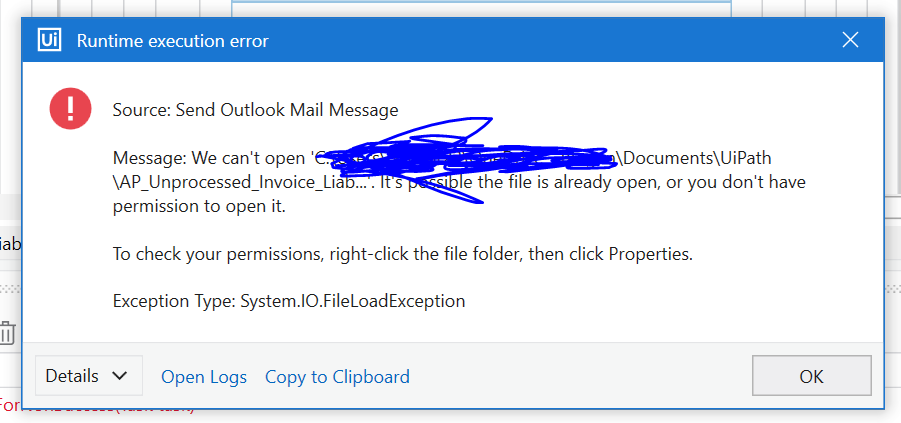Click the red exclamation error icon

click(71, 109)
